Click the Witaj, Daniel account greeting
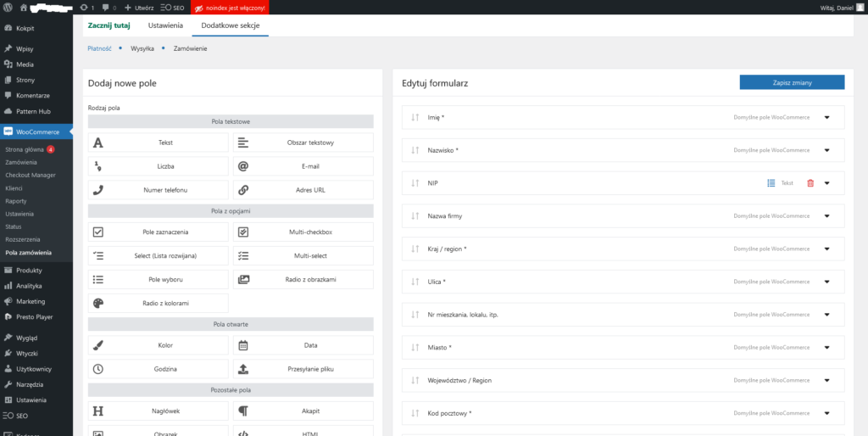This screenshot has height=436, width=868. pyautogui.click(x=835, y=8)
